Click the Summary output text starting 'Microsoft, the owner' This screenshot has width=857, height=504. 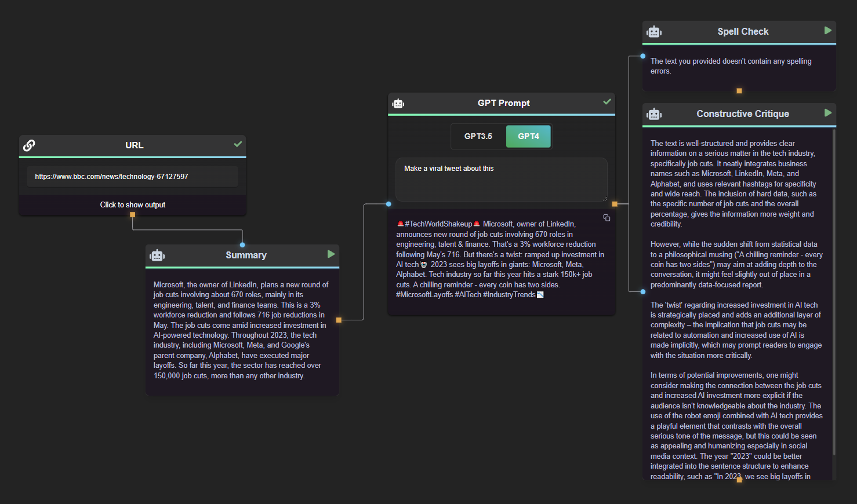[241, 330]
